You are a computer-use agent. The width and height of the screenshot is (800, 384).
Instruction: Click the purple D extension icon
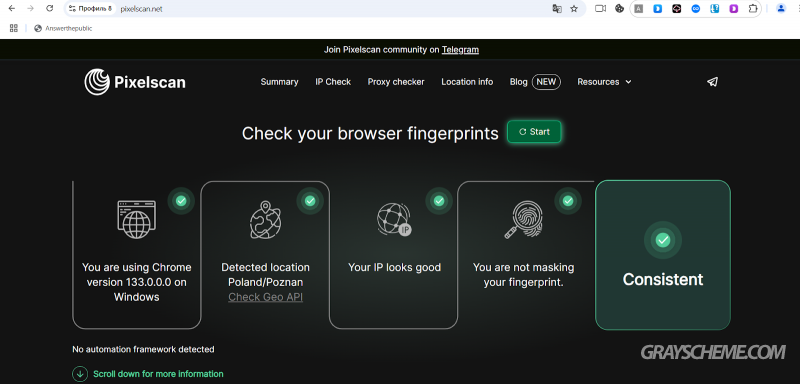[x=734, y=9]
